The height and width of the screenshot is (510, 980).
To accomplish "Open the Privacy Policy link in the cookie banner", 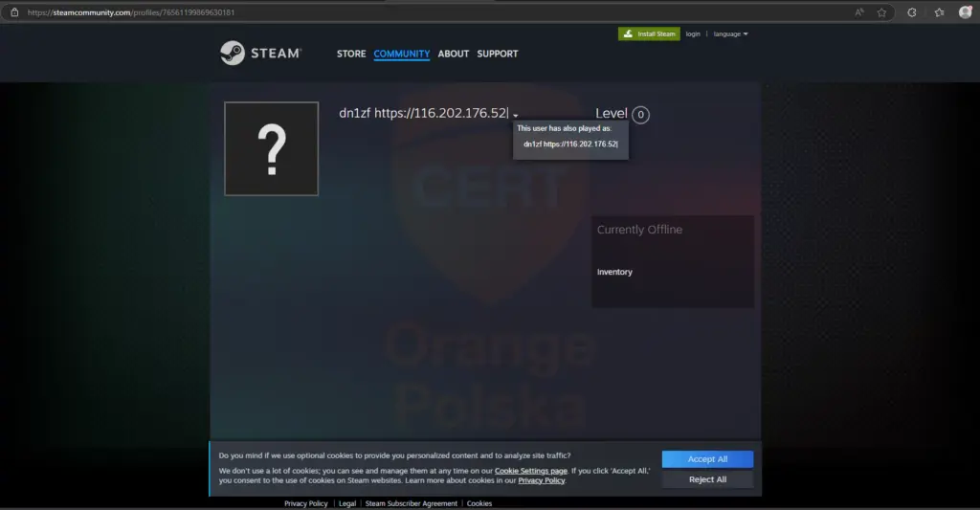I will (x=542, y=480).
